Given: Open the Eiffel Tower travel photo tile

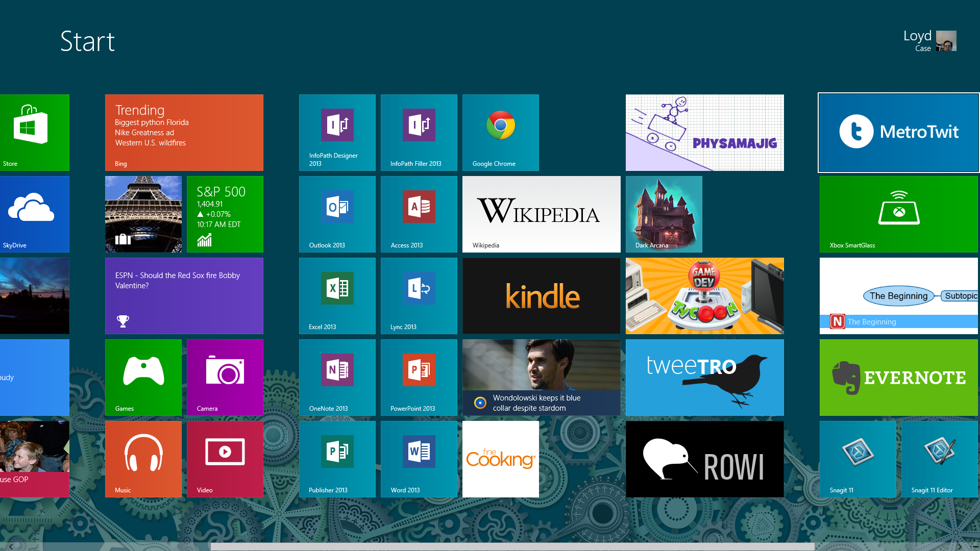Looking at the screenshot, I should pos(143,214).
